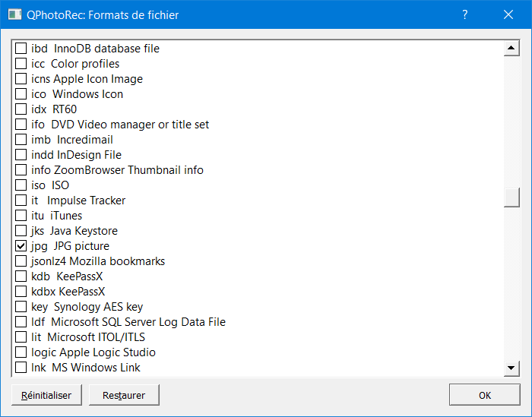
Task: Tick ifo DVD Video manager checkbox
Action: point(21,125)
